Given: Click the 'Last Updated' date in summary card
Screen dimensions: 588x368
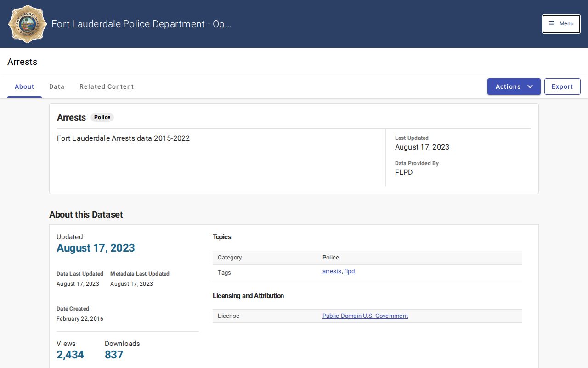Looking at the screenshot, I should point(422,147).
